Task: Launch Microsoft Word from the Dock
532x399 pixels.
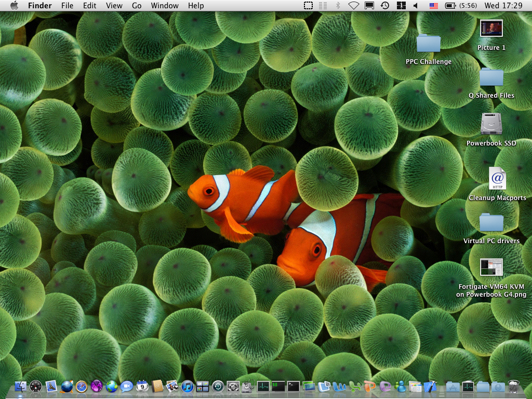Action: [339, 387]
